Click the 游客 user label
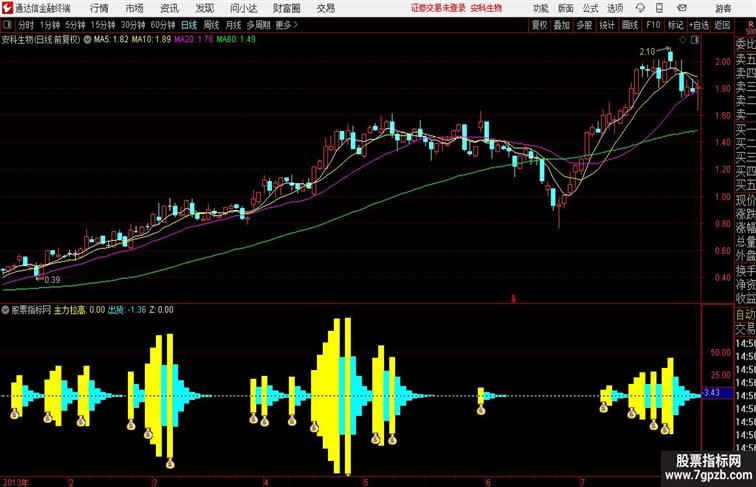 pyautogui.click(x=723, y=8)
